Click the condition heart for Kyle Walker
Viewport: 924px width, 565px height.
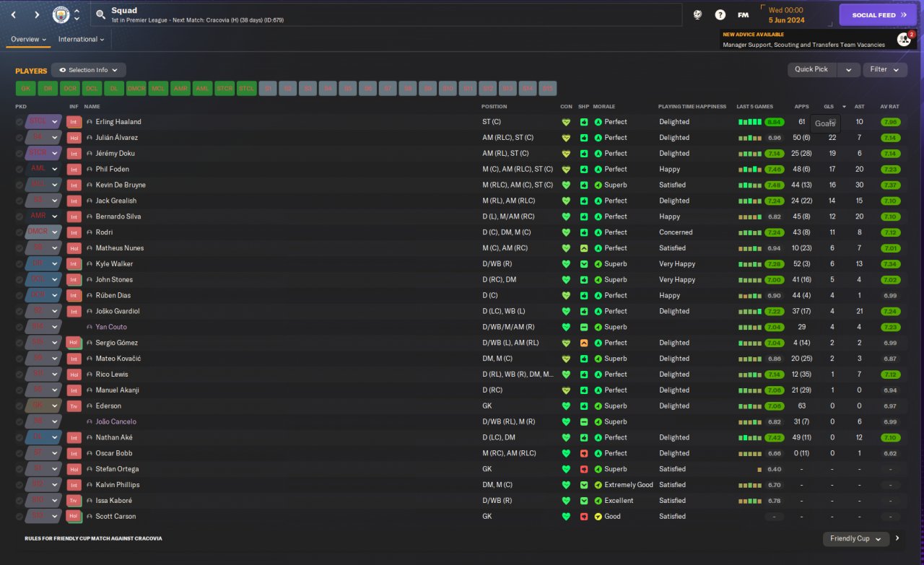tap(566, 264)
